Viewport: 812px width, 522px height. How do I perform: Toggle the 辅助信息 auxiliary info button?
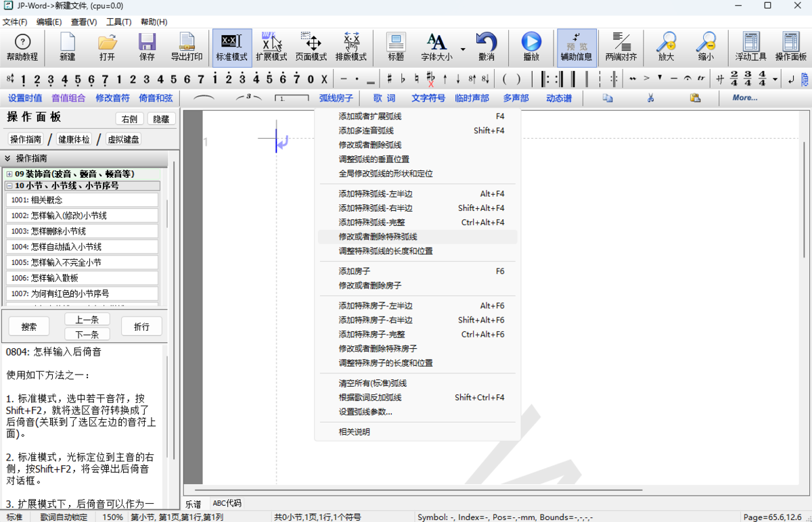tap(577, 47)
